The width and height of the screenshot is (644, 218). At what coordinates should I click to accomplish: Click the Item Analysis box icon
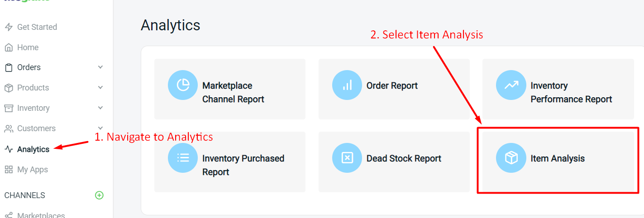coord(511,158)
